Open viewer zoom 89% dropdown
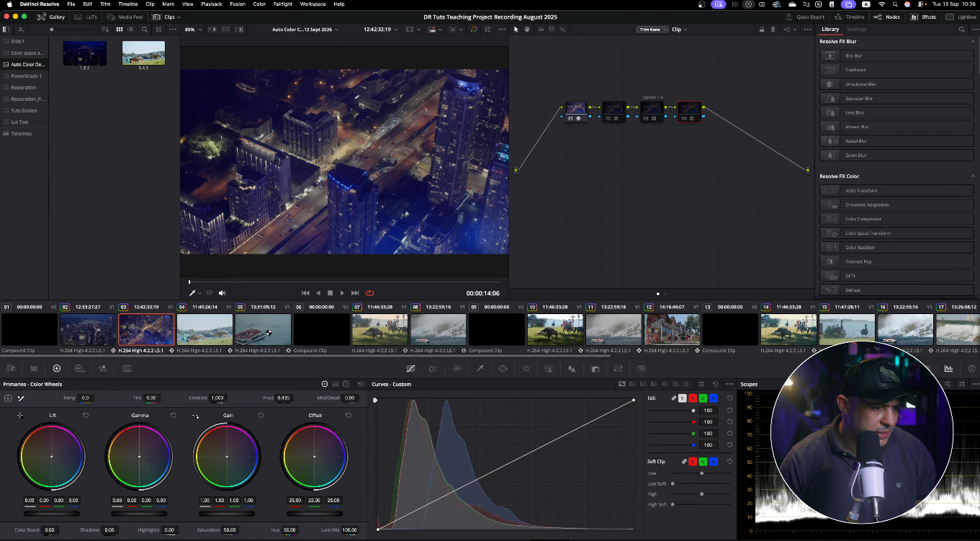The height and width of the screenshot is (541, 980). coord(193,30)
